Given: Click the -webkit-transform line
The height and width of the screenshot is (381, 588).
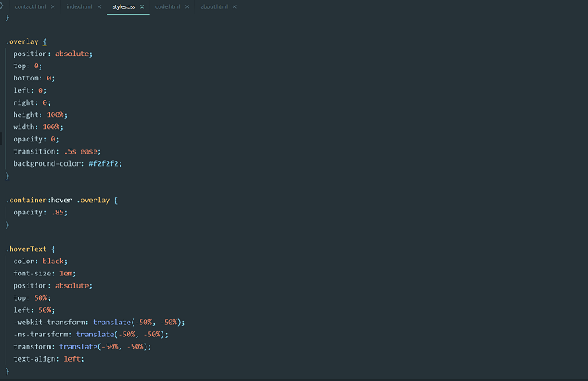Looking at the screenshot, I should pyautogui.click(x=99, y=323).
